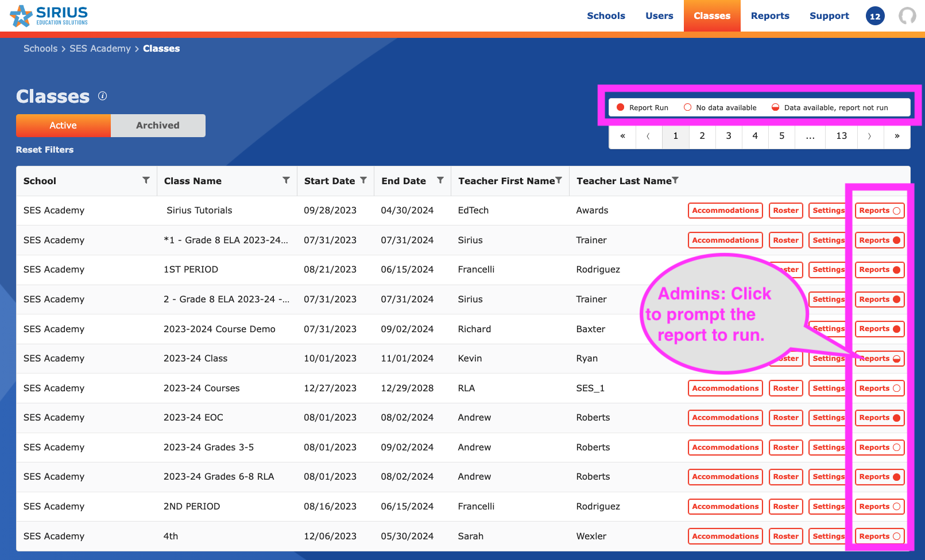Screen dimensions: 925x560
Task: Open Reports for Sirius Tutorials class
Action: [880, 211]
